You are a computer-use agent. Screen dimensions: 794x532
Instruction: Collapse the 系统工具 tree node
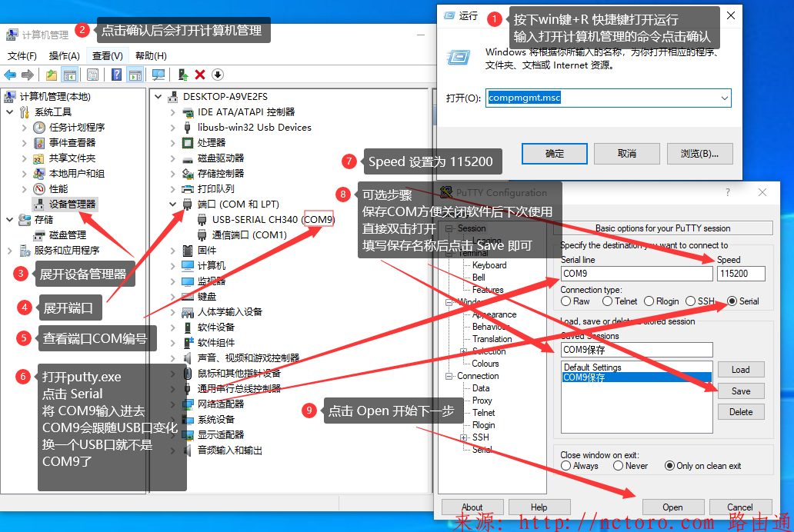pos(10,112)
